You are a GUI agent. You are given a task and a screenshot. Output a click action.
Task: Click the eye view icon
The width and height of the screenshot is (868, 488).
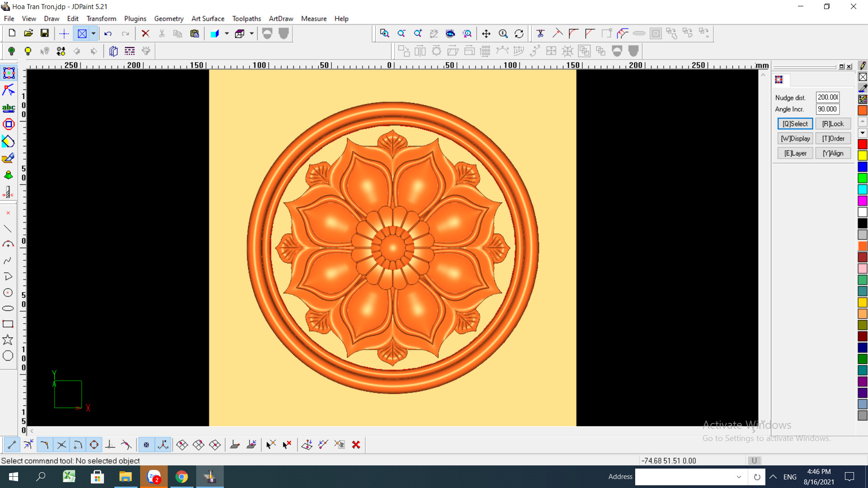[x=450, y=33]
